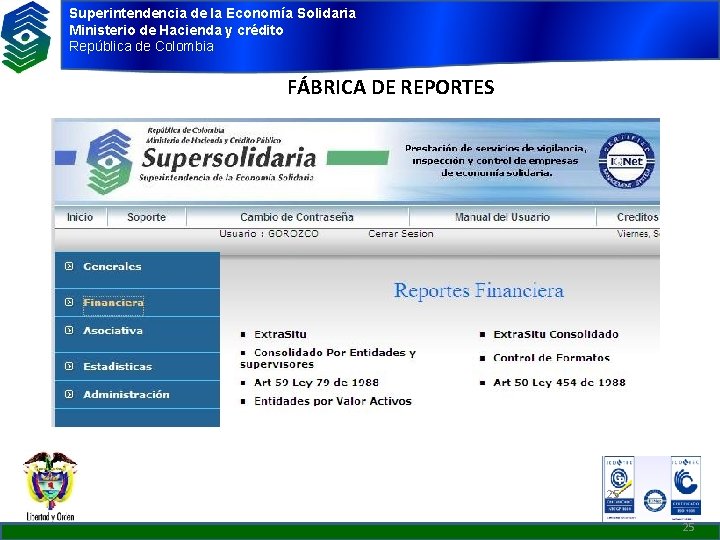Click the Superintendencia logo in the slide header
The width and height of the screenshot is (720, 540).
click(x=26, y=37)
